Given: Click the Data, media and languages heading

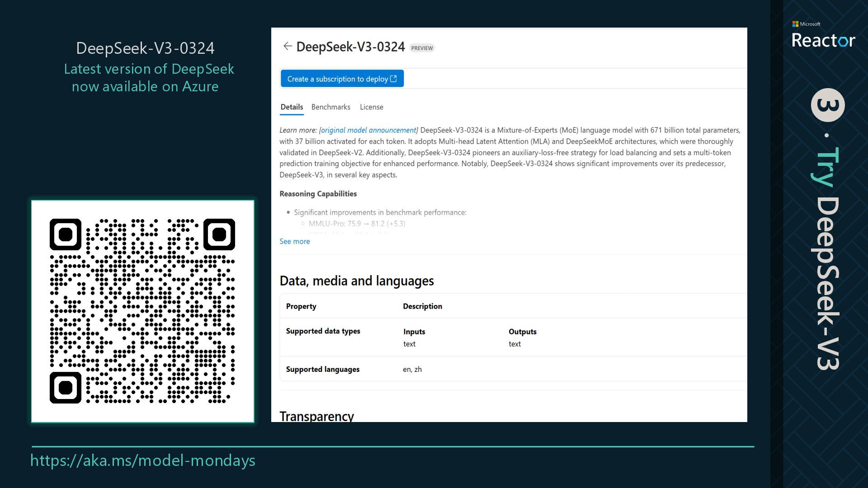Looking at the screenshot, I should coord(356,281).
